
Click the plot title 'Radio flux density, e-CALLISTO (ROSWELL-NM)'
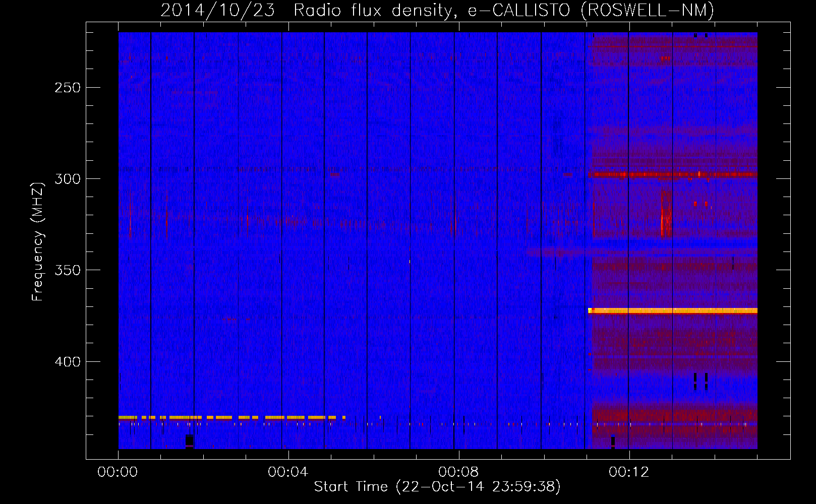click(x=503, y=10)
